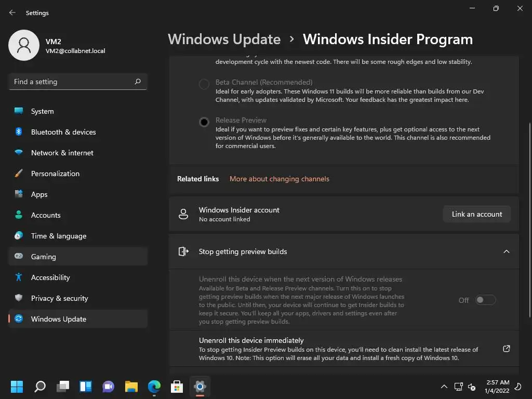This screenshot has width=532, height=399.
Task: Click the Windows Insider account person icon
Action: point(183,214)
